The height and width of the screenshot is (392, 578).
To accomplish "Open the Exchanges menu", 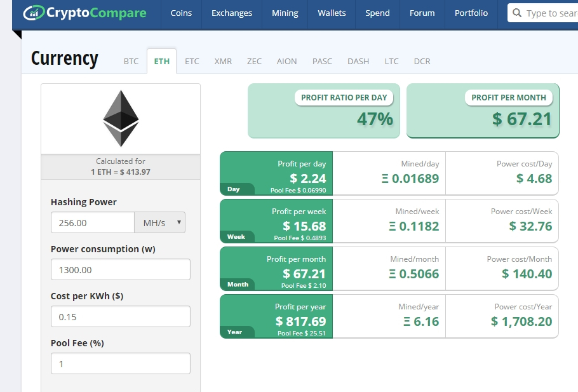I will pos(232,13).
